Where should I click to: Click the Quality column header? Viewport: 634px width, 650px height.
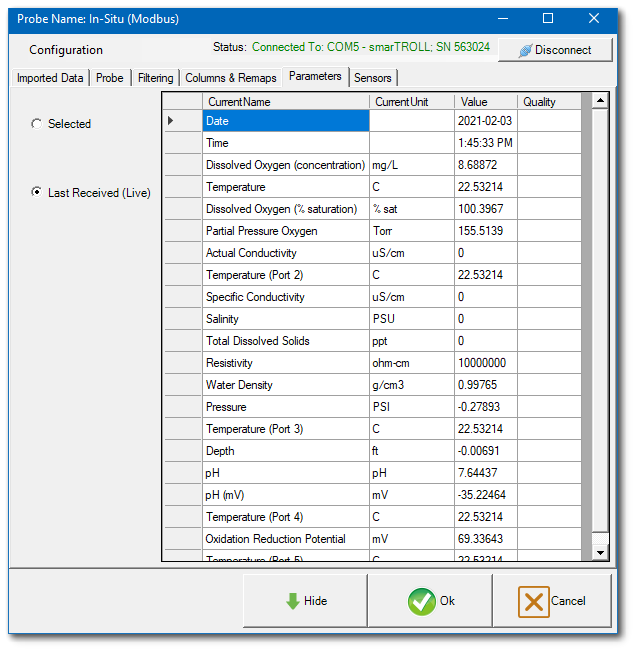pyautogui.click(x=549, y=102)
